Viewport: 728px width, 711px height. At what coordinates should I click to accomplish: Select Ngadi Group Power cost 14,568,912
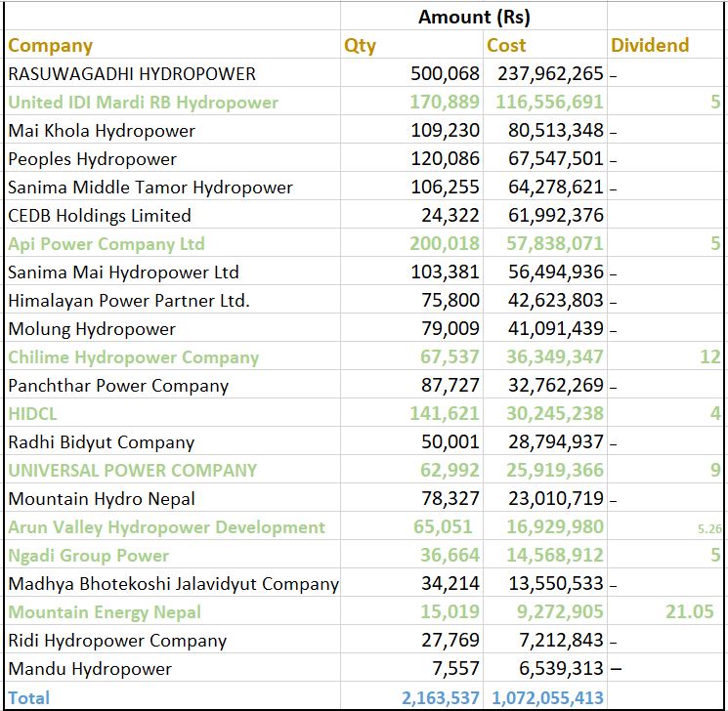coord(552,556)
